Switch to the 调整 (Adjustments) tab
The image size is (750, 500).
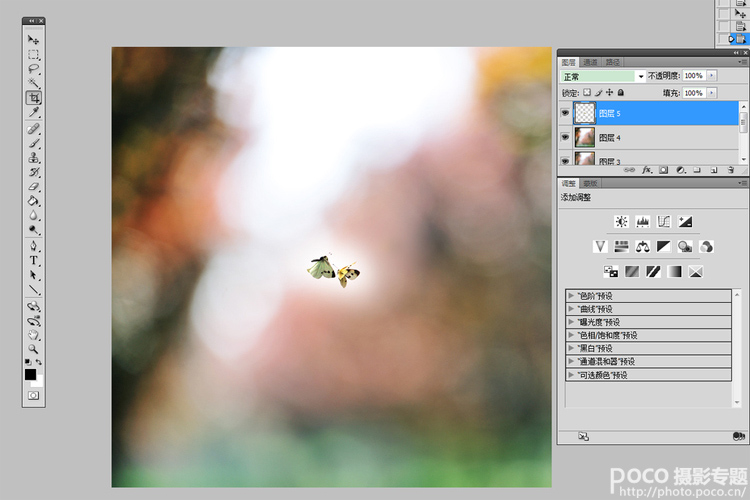click(569, 183)
